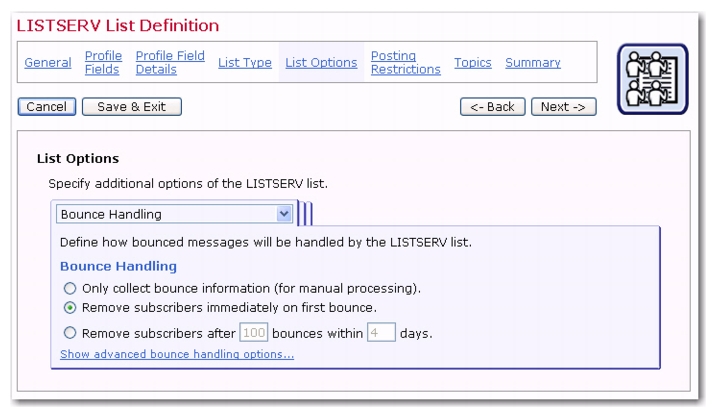The height and width of the screenshot is (420, 716).
Task: Go to the Topics tab
Action: tap(473, 63)
